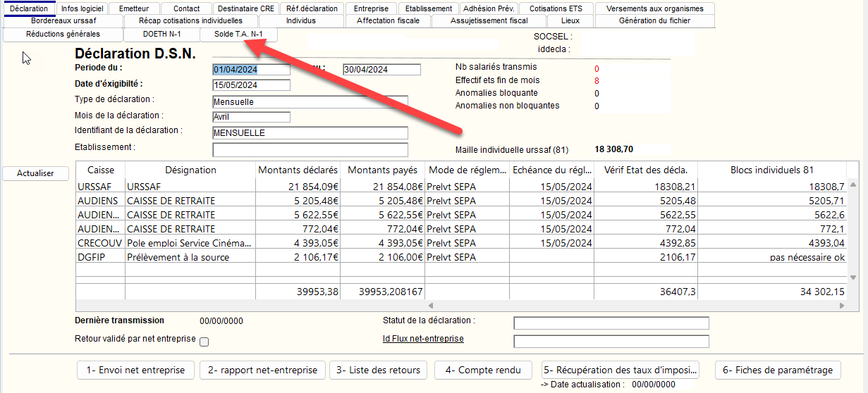This screenshot has width=868, height=393.
Task: Click 5- Récupération des taux d'imposition
Action: point(620,370)
